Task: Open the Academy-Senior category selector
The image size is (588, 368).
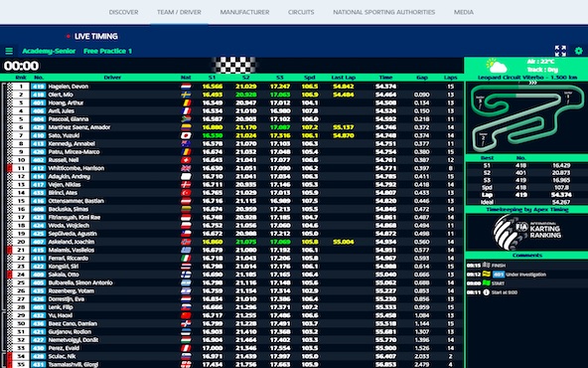Action: pos(49,51)
